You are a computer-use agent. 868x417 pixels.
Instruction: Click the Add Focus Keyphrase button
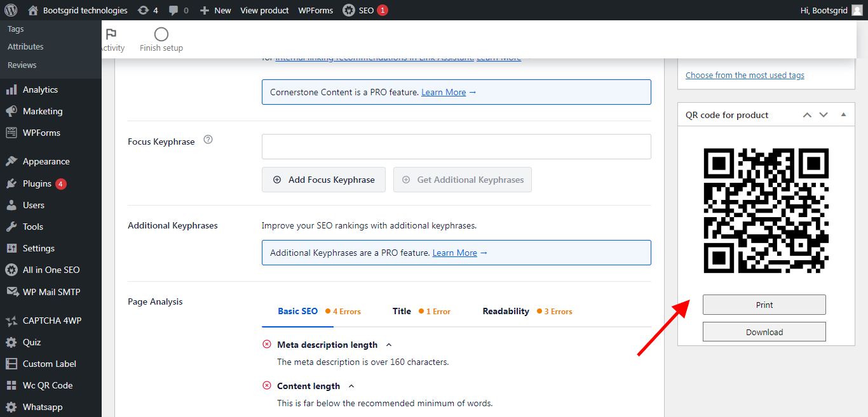(x=323, y=180)
